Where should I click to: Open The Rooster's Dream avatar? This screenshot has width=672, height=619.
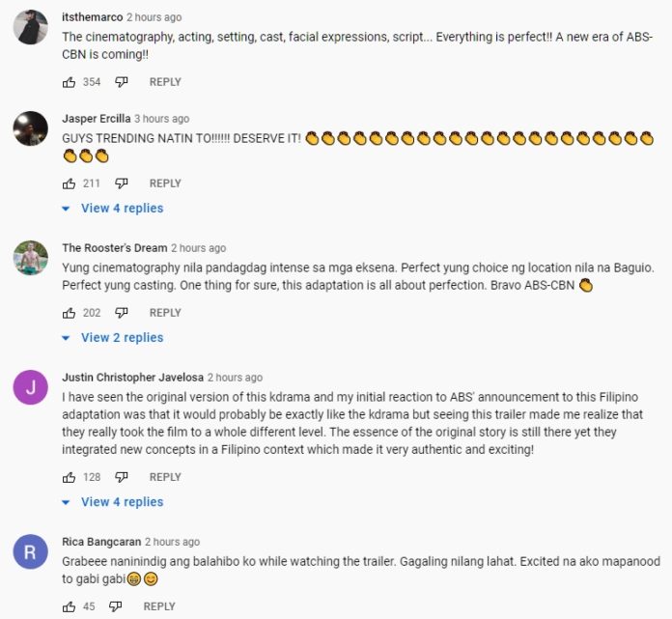31,258
